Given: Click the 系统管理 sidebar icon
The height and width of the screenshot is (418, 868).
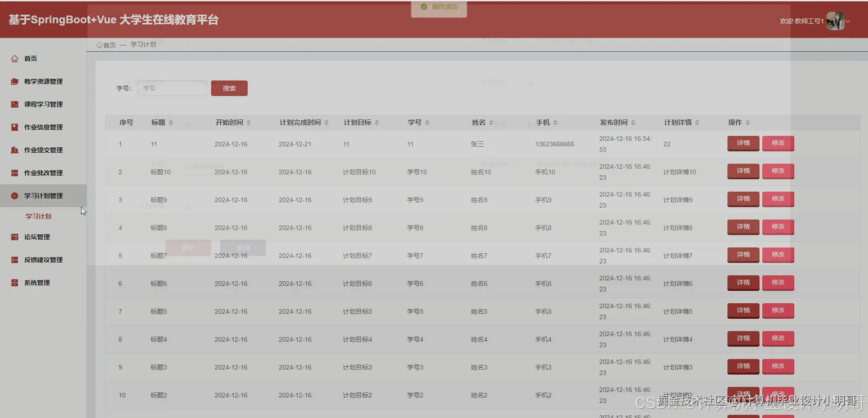Looking at the screenshot, I should (x=15, y=283).
